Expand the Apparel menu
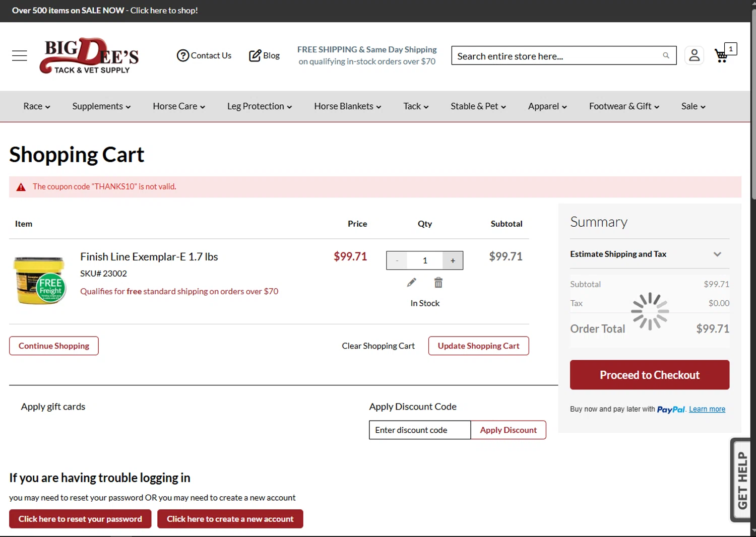This screenshot has width=756, height=537. 547,106
